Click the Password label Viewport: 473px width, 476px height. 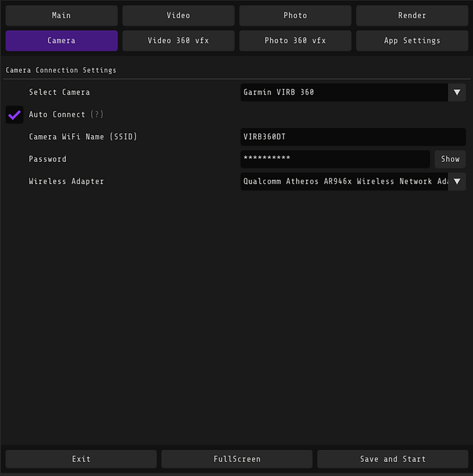[x=47, y=159]
